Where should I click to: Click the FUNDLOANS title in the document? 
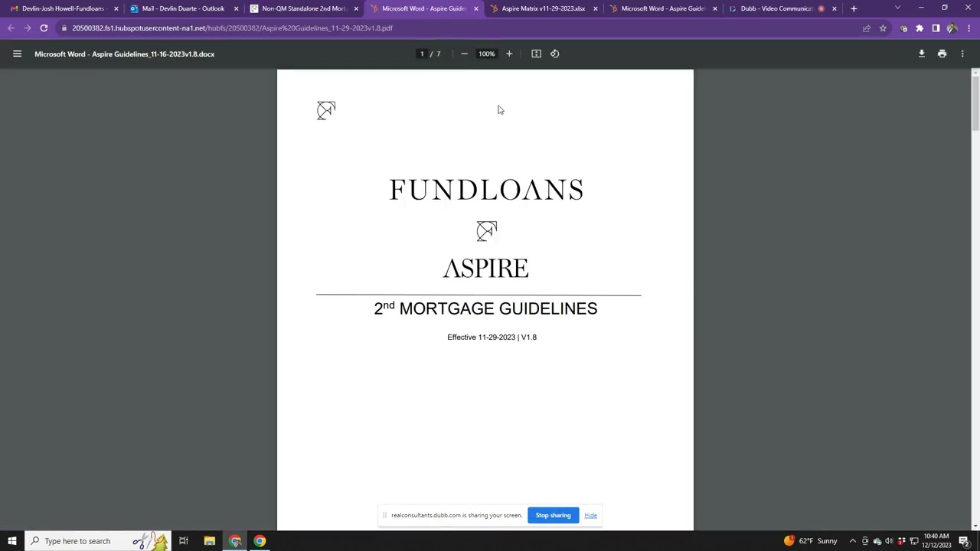tap(486, 190)
